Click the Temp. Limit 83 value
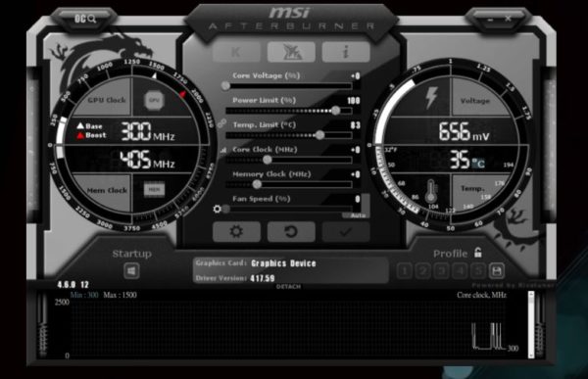The height and width of the screenshot is (379, 588). tap(356, 125)
